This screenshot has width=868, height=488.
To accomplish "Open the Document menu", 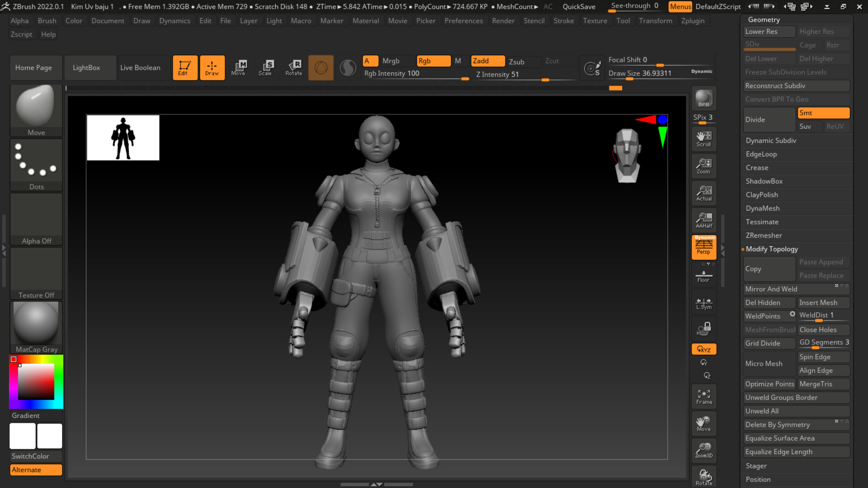I will pyautogui.click(x=108, y=21).
